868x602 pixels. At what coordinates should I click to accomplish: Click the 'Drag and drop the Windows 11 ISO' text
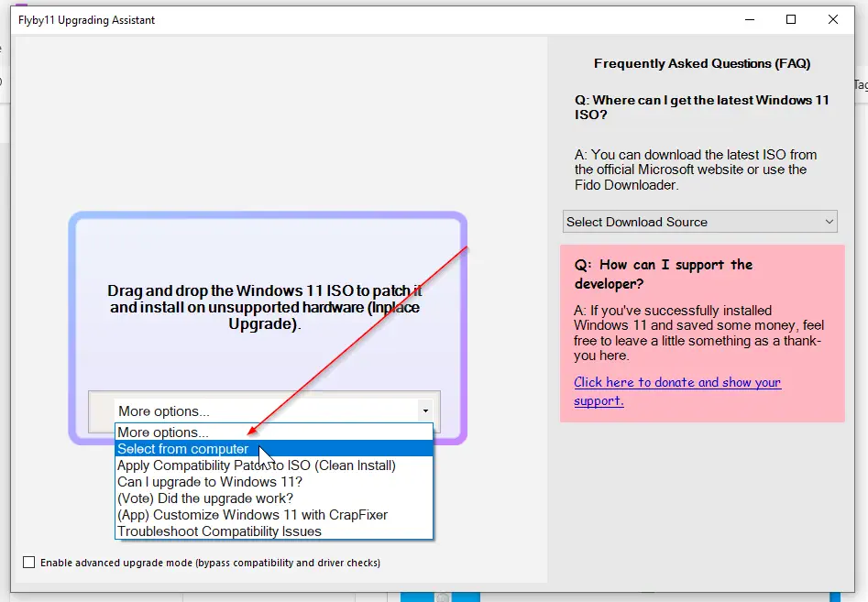coord(265,307)
